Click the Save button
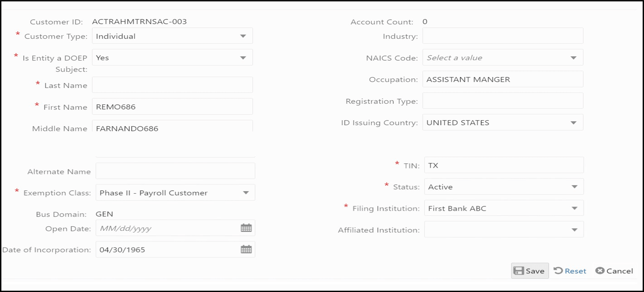Image resolution: width=644 pixels, height=292 pixels. point(530,270)
